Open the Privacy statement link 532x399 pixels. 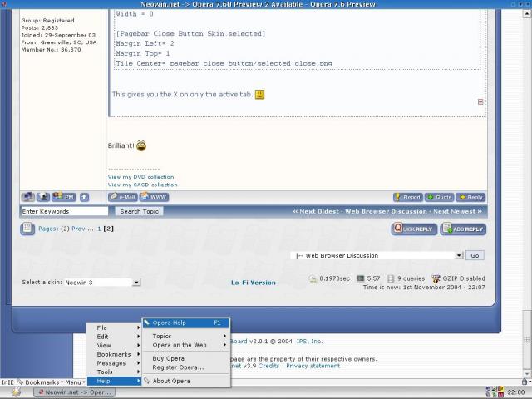click(x=313, y=366)
